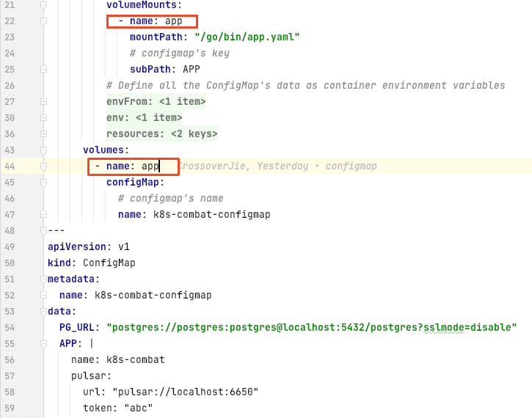The height and width of the screenshot is (418, 532).
Task: Collapse the configMap fold marker on line 45
Action: click(43, 183)
